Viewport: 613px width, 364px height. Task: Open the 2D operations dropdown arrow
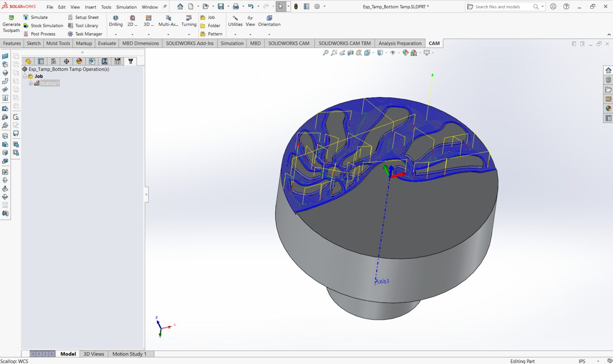(132, 34)
